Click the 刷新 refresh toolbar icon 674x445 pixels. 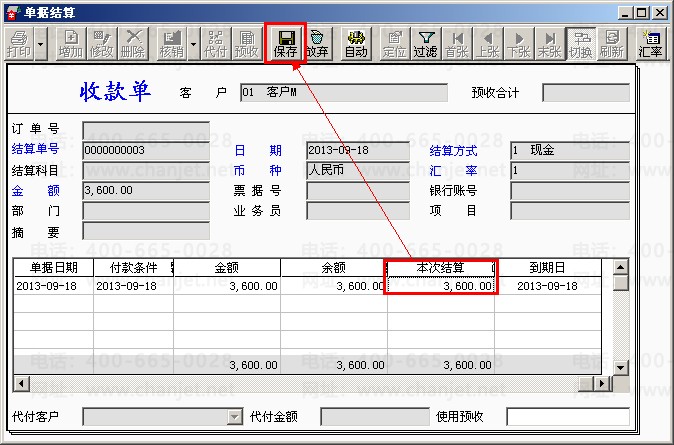612,44
